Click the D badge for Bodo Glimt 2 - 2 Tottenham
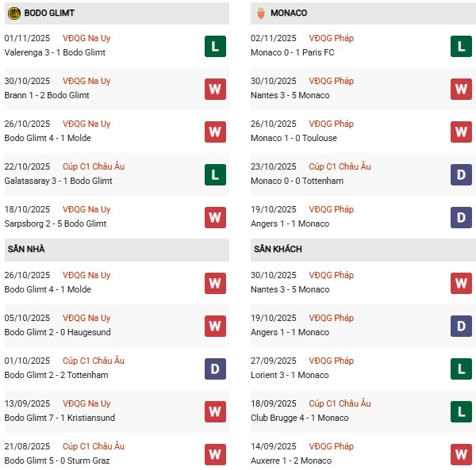Screen dimensions: 476x470 pos(214,369)
